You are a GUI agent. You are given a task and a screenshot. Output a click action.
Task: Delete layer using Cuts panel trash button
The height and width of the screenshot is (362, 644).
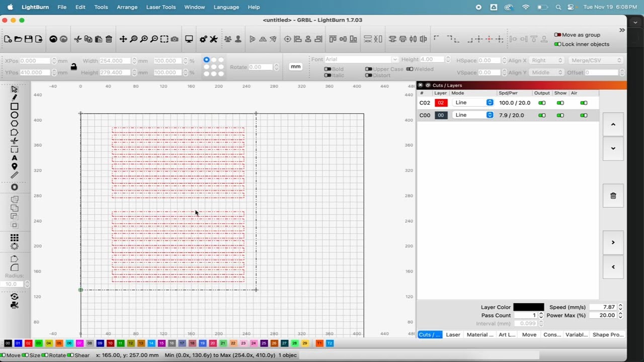tap(613, 196)
